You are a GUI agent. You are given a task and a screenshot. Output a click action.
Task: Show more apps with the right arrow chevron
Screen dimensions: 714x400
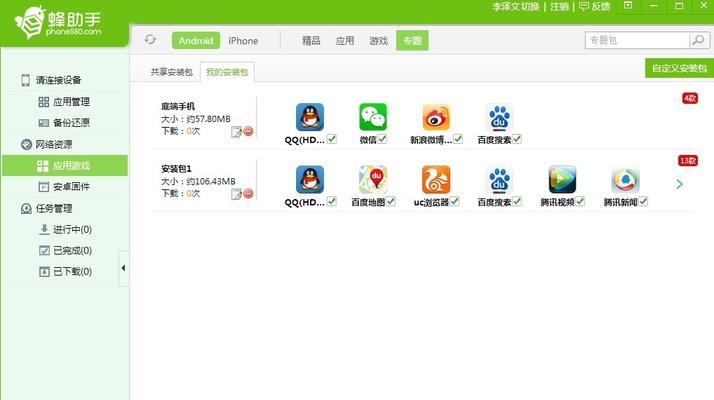[679, 184]
